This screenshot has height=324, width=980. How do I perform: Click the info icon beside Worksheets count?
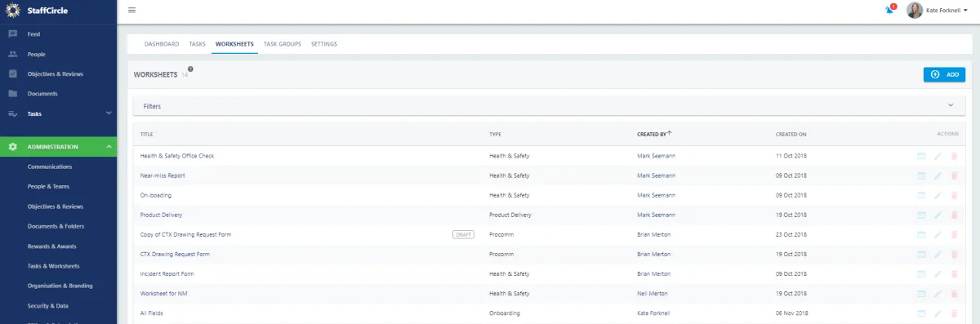point(190,69)
